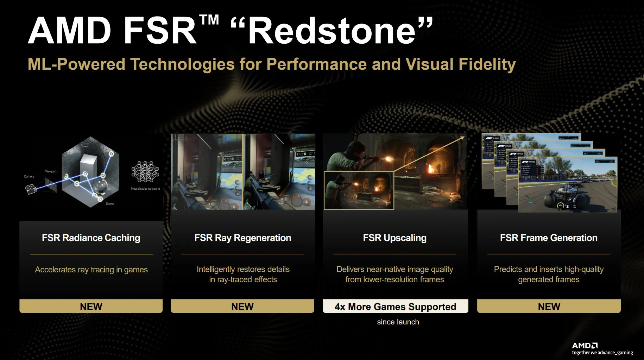The height and width of the screenshot is (360, 644).
Task: Click the camera icon in the diagram
Action: [31, 189]
